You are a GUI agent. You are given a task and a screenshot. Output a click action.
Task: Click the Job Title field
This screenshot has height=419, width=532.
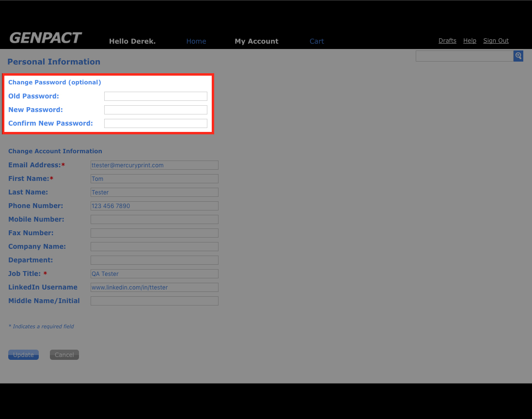(154, 274)
